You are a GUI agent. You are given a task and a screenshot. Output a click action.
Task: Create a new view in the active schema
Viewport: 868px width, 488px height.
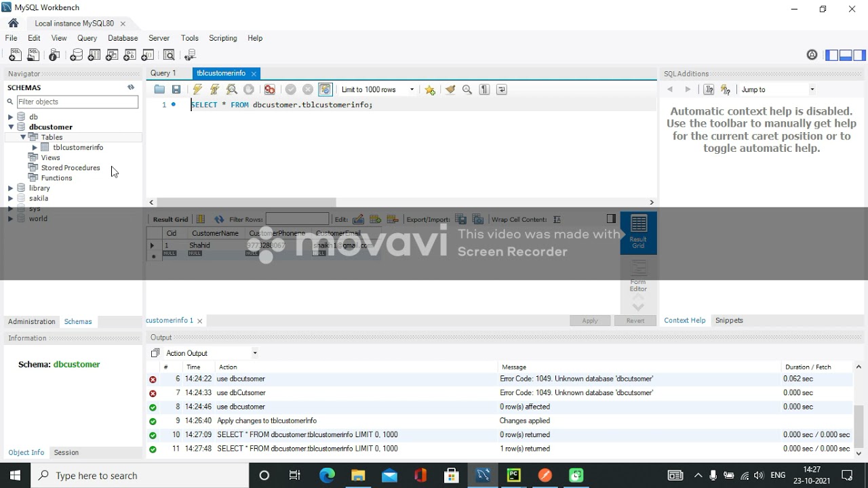click(113, 55)
